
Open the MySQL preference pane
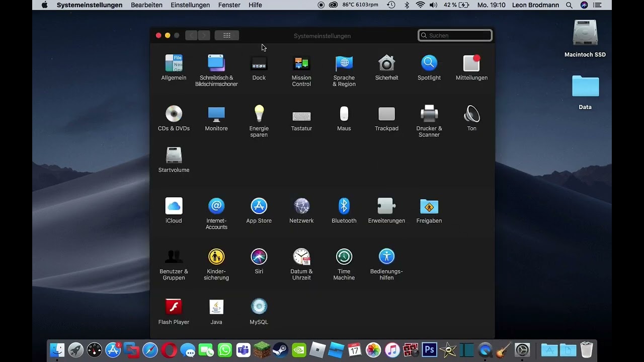259,312
